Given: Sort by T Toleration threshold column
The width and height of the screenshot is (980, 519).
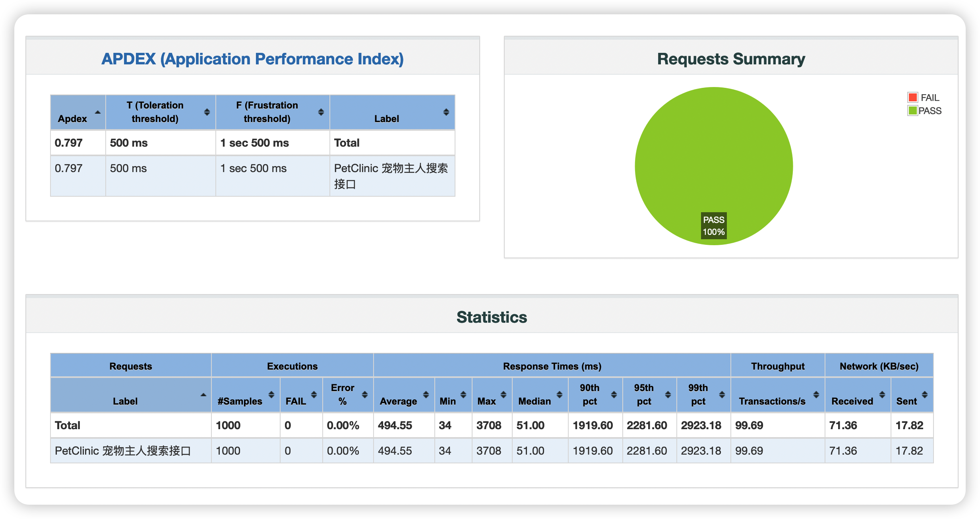Looking at the screenshot, I should [207, 112].
